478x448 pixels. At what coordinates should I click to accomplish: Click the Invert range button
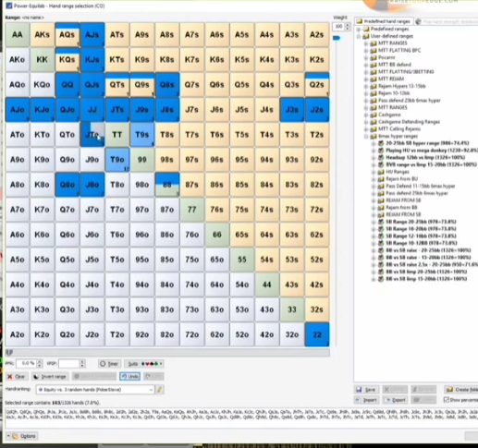[49, 376]
